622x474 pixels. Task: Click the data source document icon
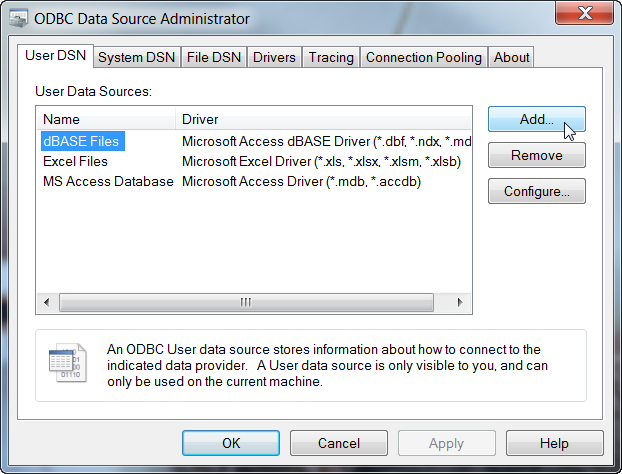(x=67, y=363)
